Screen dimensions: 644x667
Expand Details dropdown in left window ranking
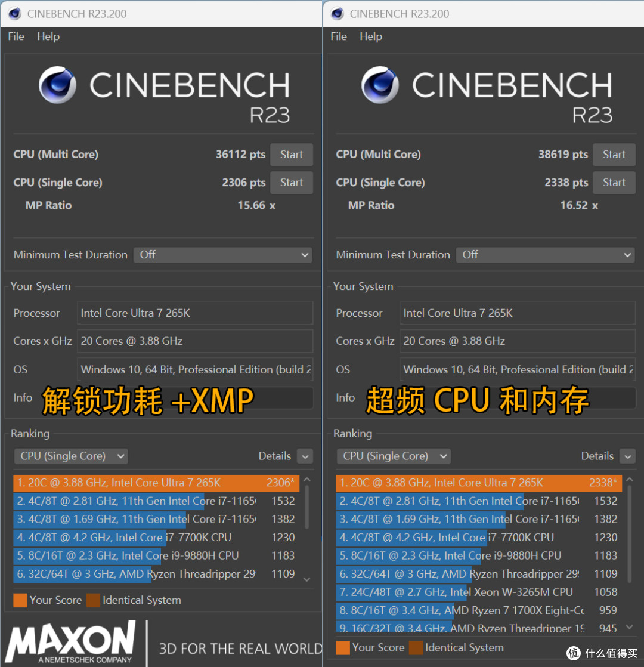tap(305, 456)
